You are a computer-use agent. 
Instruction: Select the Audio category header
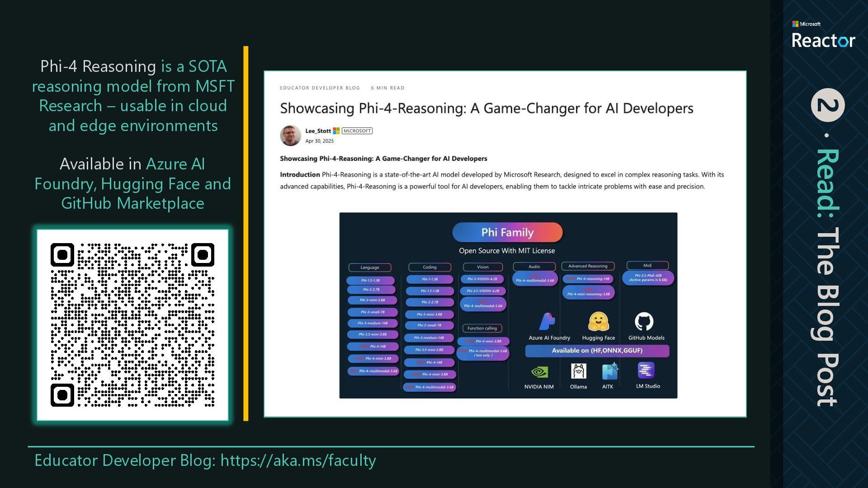[534, 267]
